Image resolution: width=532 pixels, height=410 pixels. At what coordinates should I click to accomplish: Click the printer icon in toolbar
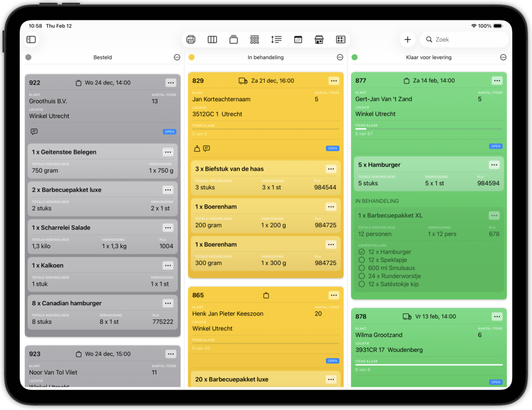pyautogui.click(x=191, y=40)
